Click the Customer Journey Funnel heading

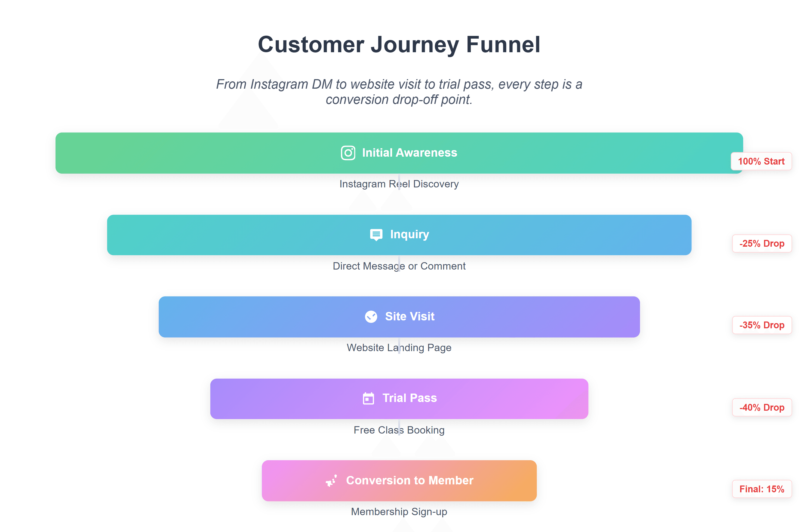(x=399, y=44)
